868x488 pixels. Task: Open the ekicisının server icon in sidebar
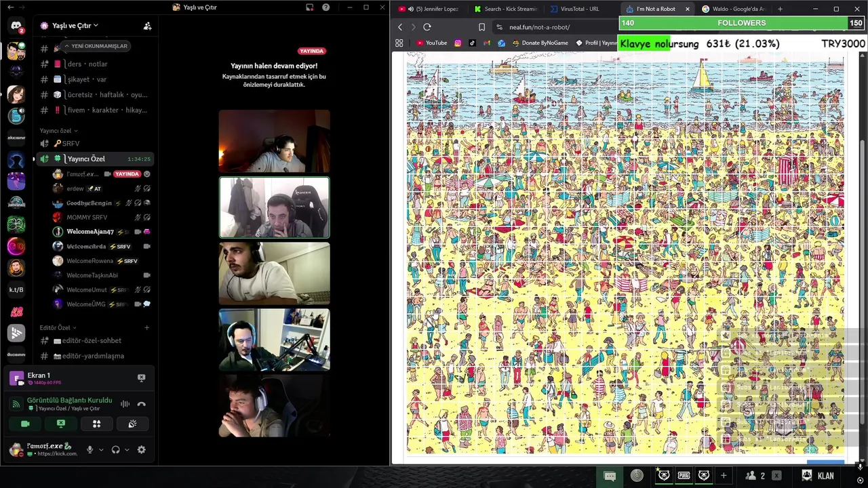16,138
